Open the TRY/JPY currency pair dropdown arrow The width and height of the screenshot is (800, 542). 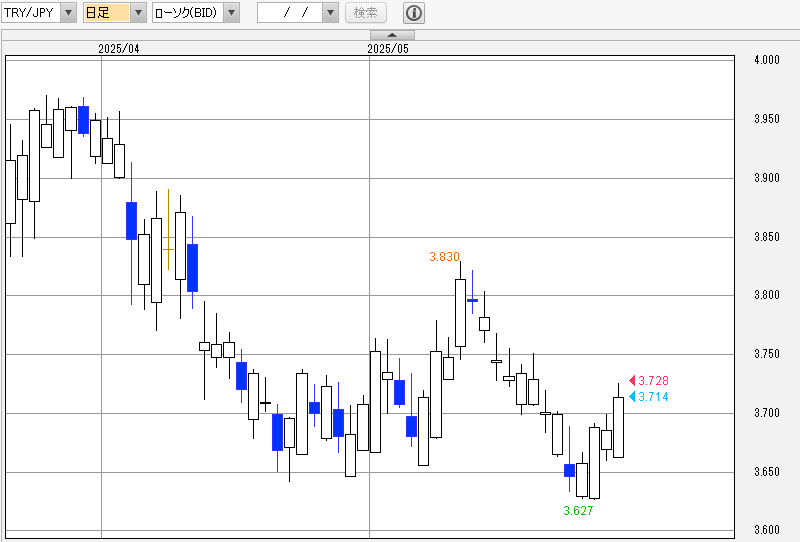coord(68,13)
